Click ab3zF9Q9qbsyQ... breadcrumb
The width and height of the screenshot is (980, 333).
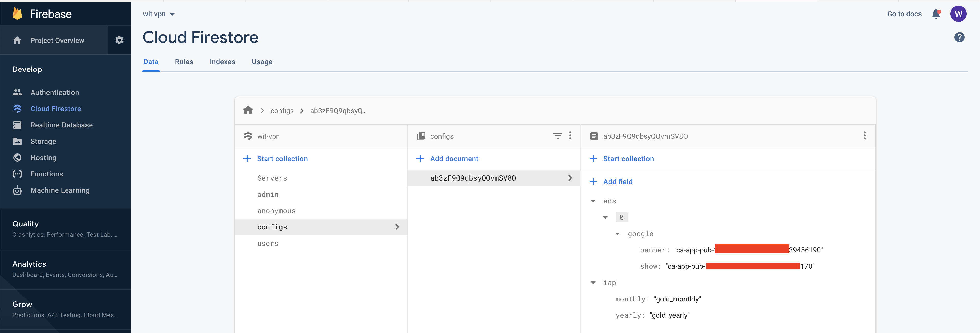pos(338,111)
